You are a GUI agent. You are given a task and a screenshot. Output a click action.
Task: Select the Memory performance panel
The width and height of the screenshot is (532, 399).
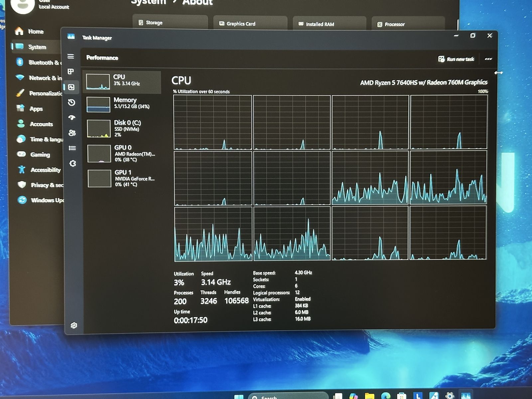tap(122, 104)
